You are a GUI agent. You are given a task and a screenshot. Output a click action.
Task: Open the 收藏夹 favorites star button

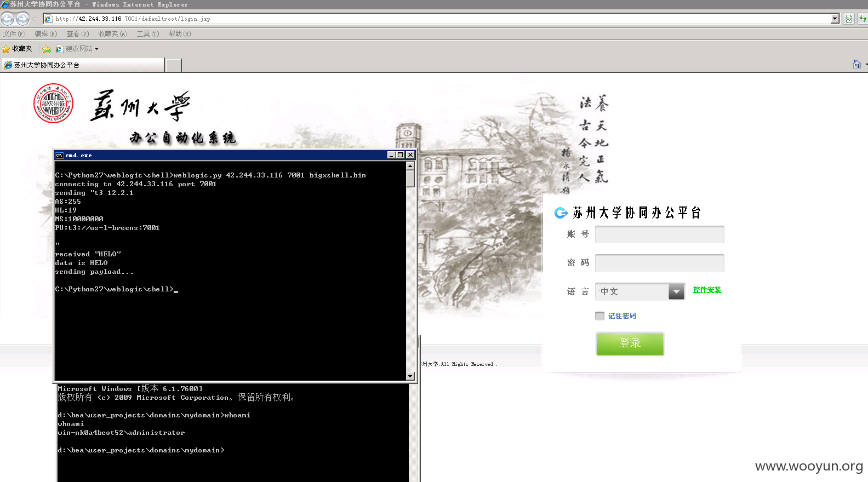(18, 49)
